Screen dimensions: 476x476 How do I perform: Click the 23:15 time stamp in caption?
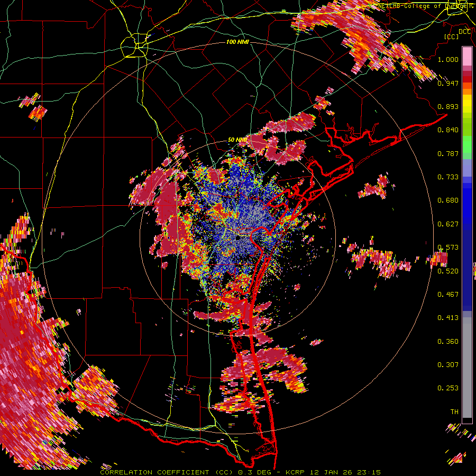tap(368, 472)
